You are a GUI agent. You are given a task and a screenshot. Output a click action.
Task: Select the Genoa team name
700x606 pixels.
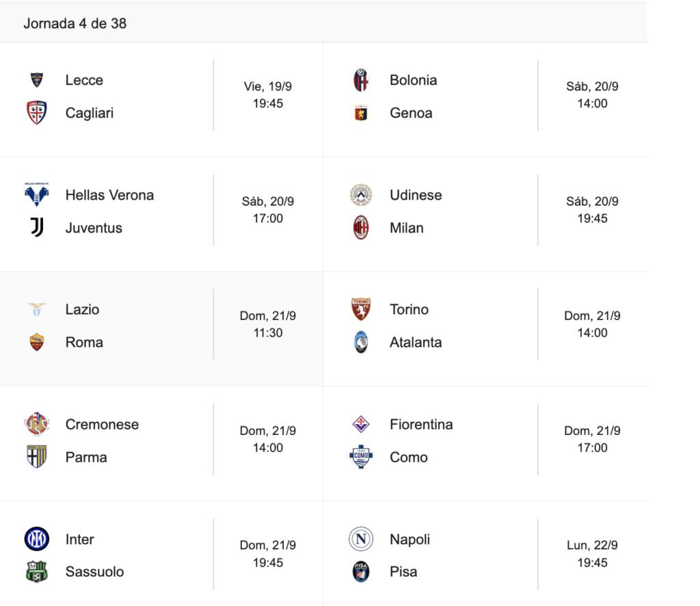pos(411,113)
